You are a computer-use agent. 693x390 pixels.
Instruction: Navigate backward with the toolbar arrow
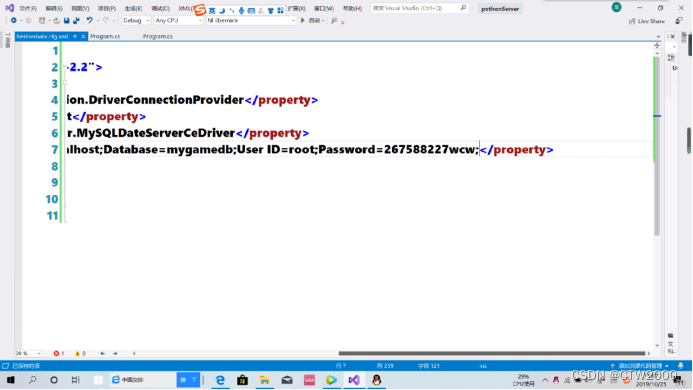[14, 20]
